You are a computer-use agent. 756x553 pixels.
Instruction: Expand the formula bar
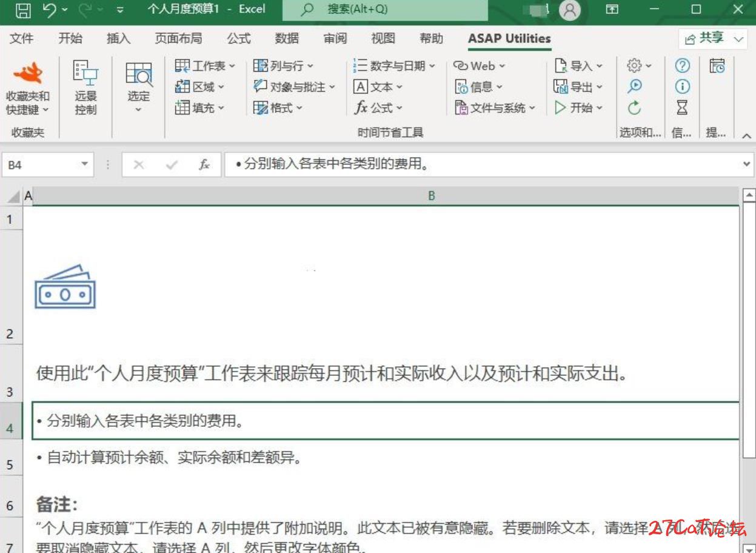pyautogui.click(x=747, y=164)
